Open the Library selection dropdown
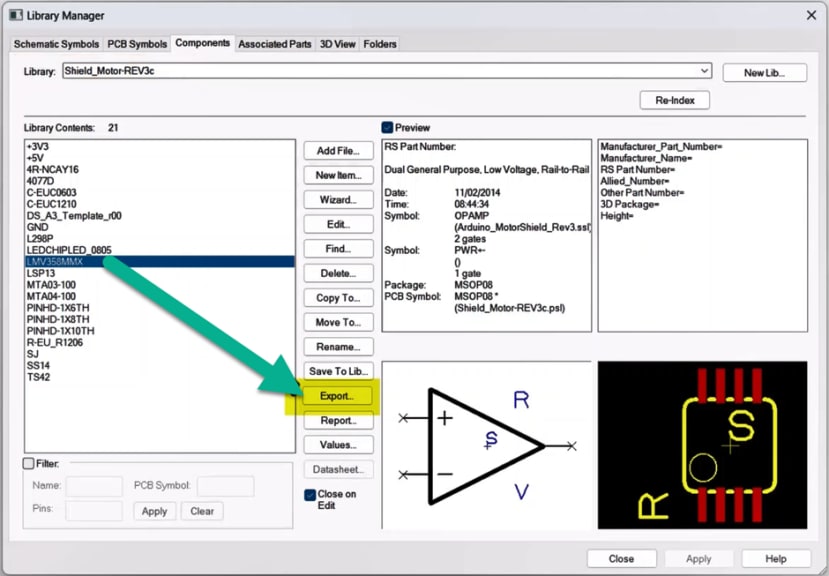This screenshot has height=576, width=829. pos(704,71)
